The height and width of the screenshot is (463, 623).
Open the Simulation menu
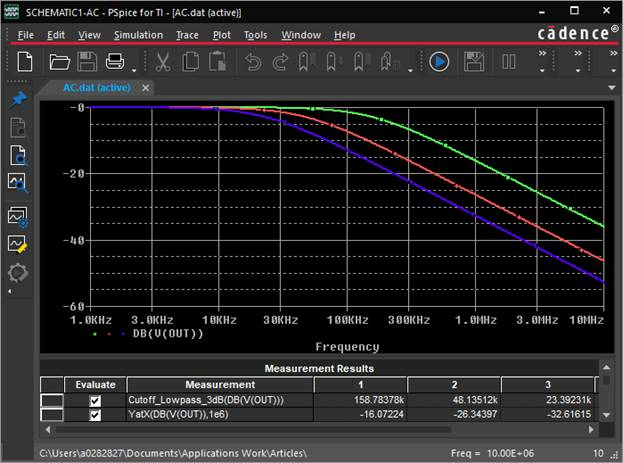coord(138,35)
